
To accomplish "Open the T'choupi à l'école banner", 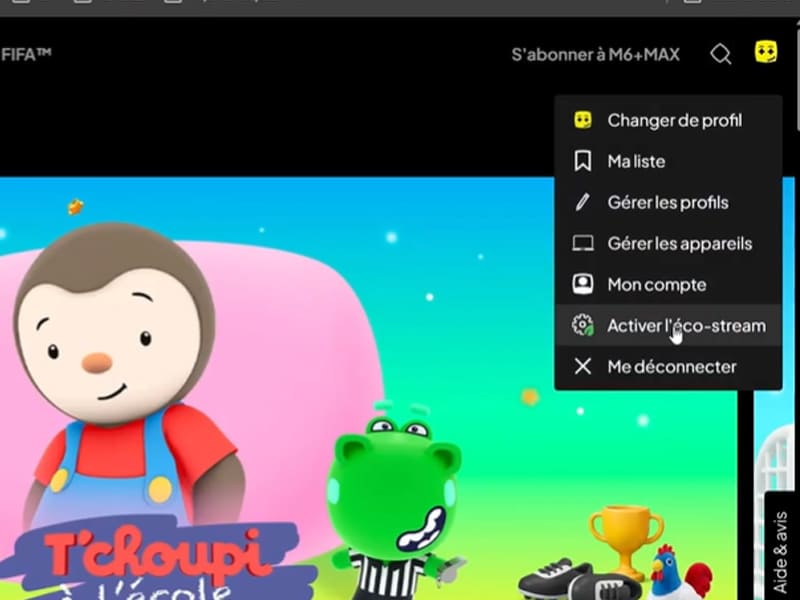I will [x=367, y=388].
